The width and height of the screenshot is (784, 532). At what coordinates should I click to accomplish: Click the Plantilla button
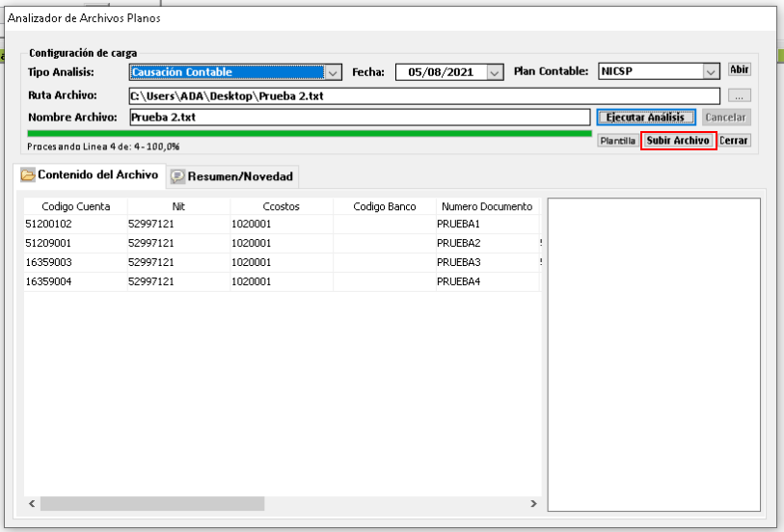[x=617, y=141]
